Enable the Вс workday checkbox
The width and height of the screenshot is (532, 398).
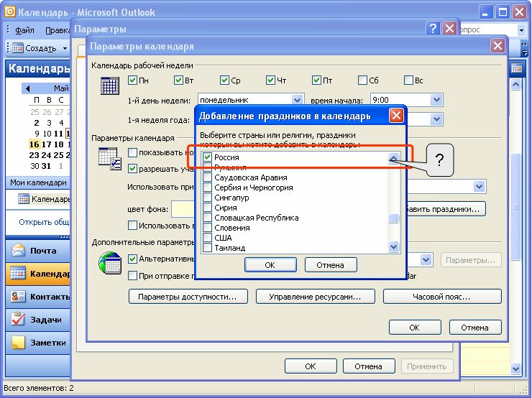(408, 80)
